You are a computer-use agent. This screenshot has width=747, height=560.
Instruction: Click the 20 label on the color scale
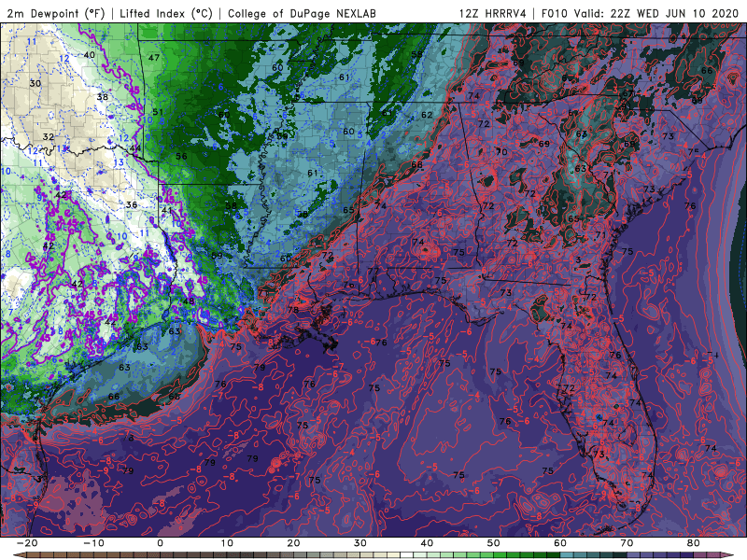[x=293, y=543]
